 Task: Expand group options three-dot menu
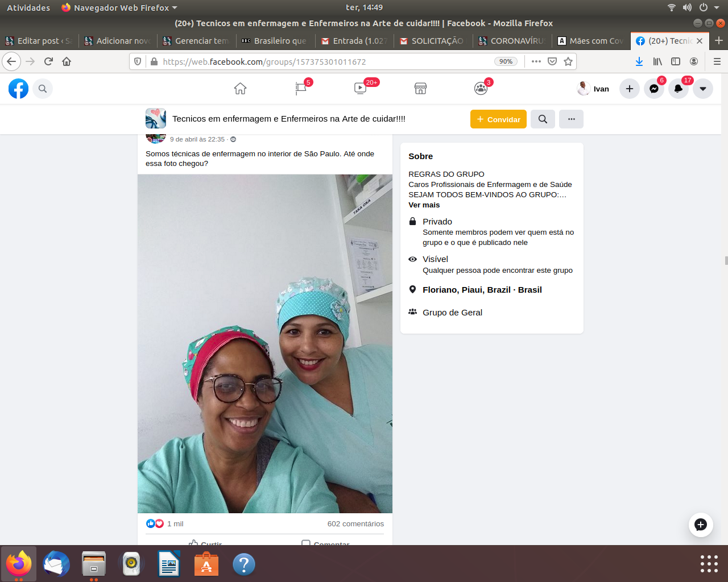pos(571,119)
